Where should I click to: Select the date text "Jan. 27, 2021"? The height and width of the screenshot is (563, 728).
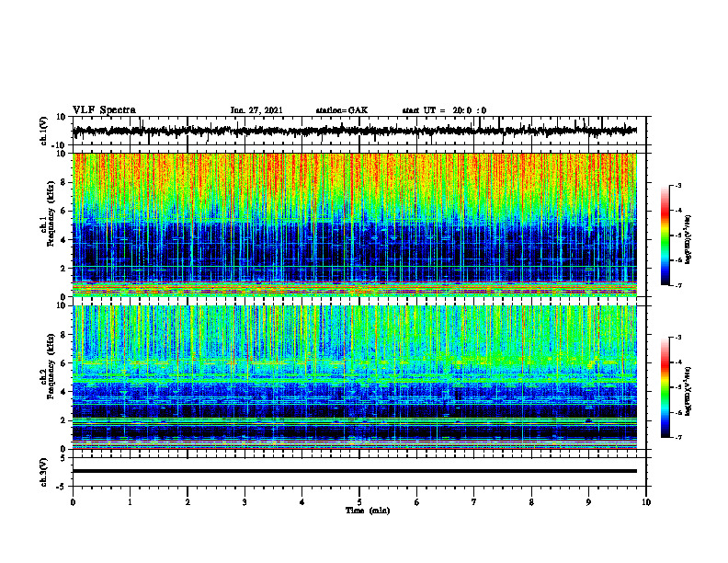pyautogui.click(x=256, y=110)
